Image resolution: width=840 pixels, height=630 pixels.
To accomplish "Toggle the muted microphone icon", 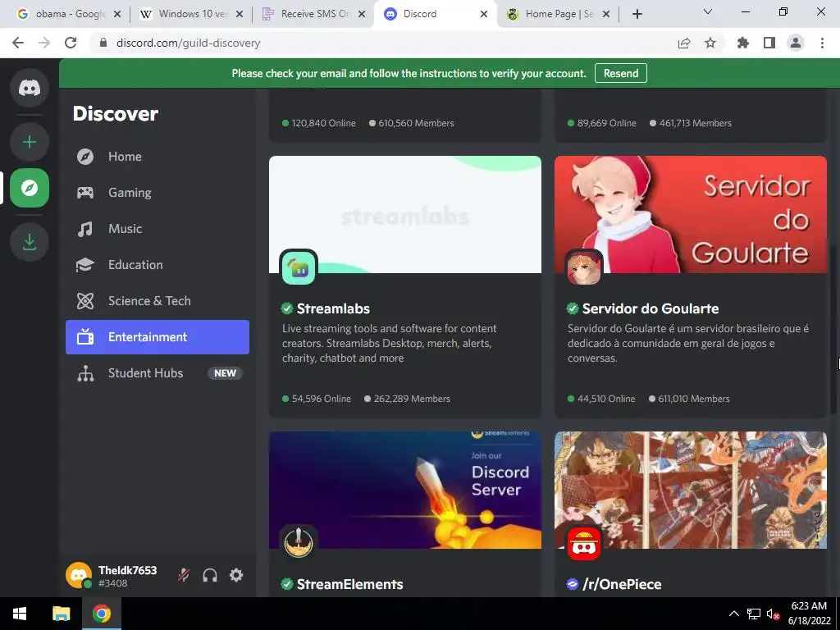I will 184,575.
